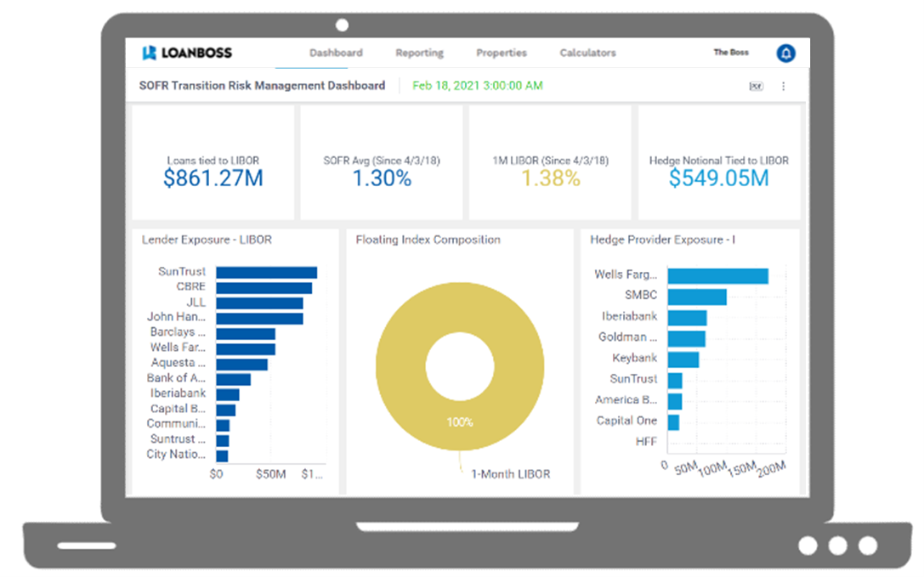Select the Capital One hedge provider bar
Viewport: 924px width, 577px height.
tap(673, 422)
